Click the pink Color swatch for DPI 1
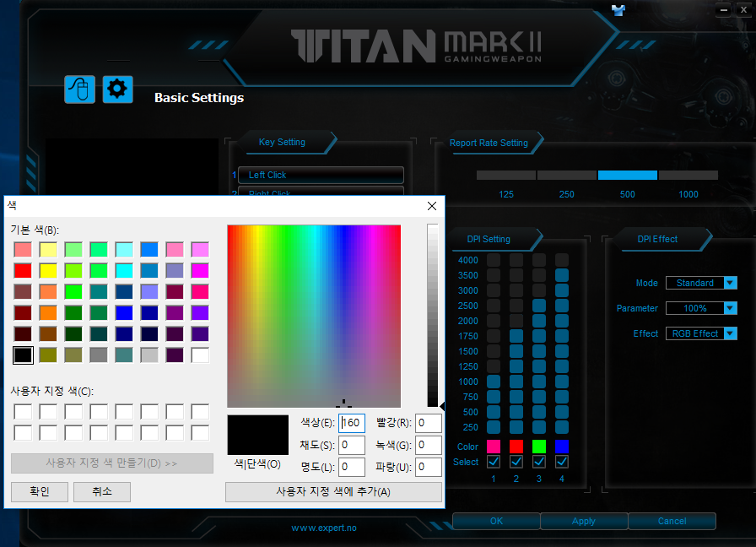756x547 pixels. tap(494, 447)
